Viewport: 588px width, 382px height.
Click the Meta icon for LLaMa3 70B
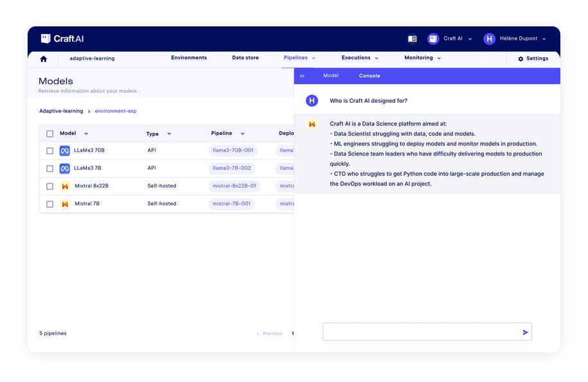tap(65, 150)
